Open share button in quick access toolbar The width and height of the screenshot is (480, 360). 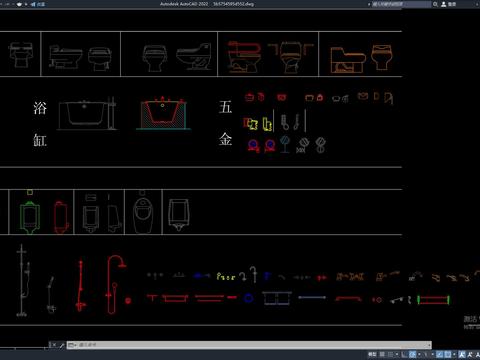(x=38, y=4)
